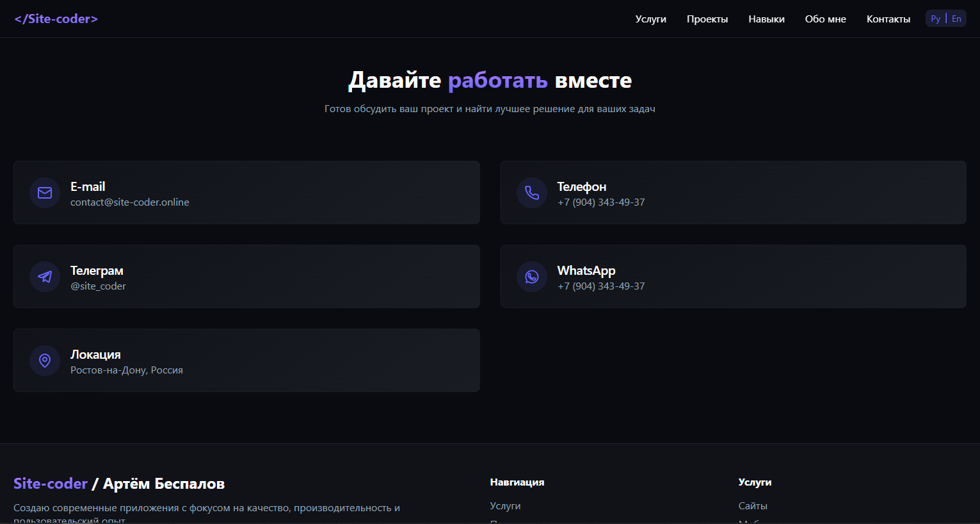980x524 pixels.
Task: Select the Навыки header menu item
Action: point(766,19)
